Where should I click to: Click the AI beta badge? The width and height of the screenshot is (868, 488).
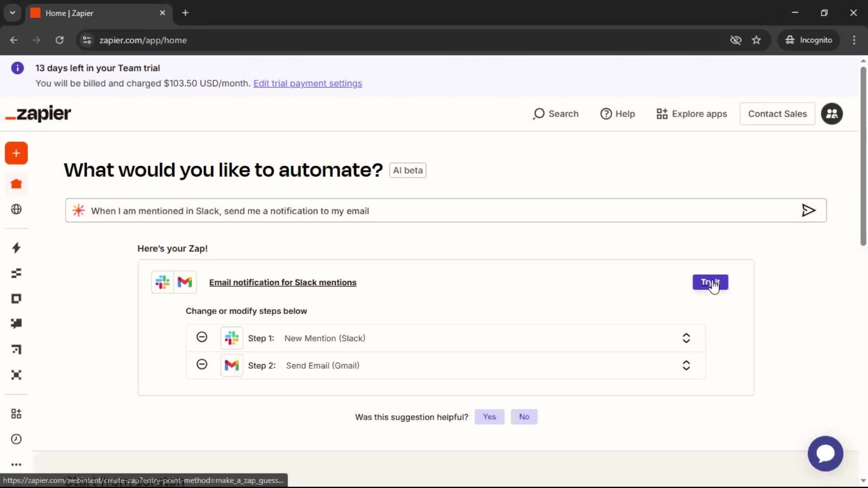(408, 170)
